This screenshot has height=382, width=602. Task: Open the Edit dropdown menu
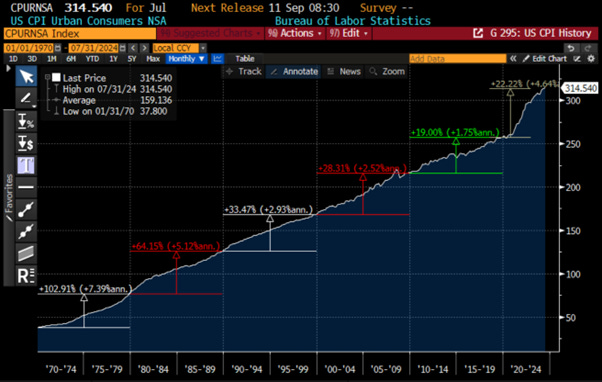348,33
